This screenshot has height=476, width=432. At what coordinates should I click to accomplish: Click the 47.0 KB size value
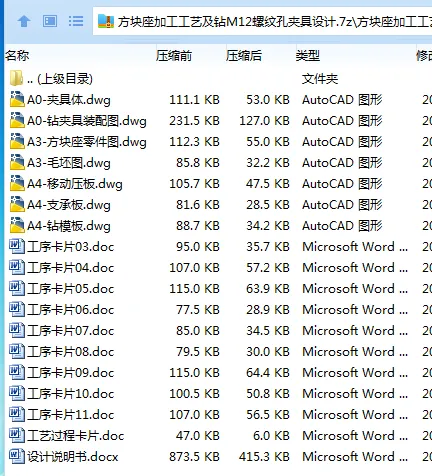pos(198,436)
